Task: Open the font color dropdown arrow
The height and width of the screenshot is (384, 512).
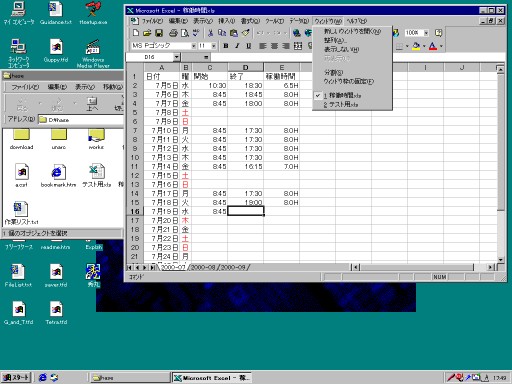Action: [441, 46]
